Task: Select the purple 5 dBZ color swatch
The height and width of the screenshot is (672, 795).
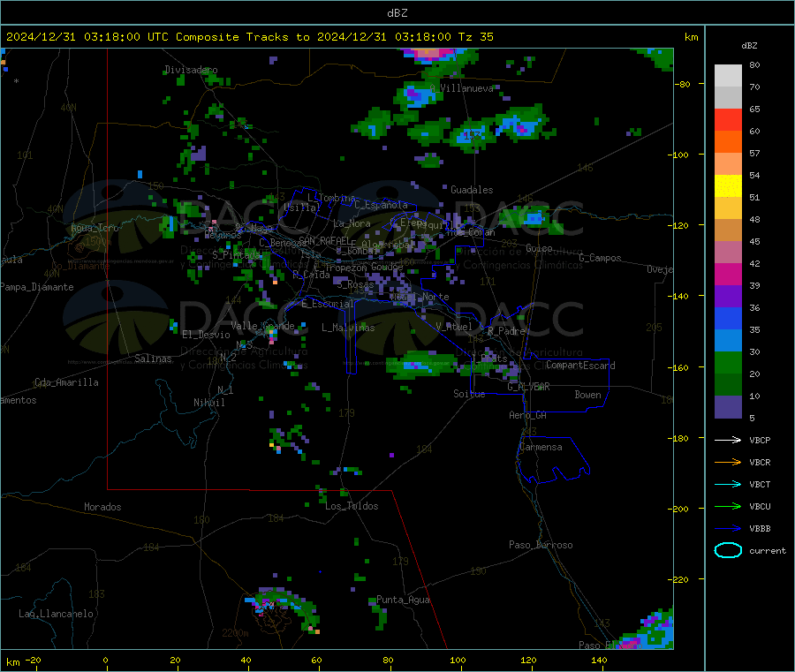Action: (728, 407)
